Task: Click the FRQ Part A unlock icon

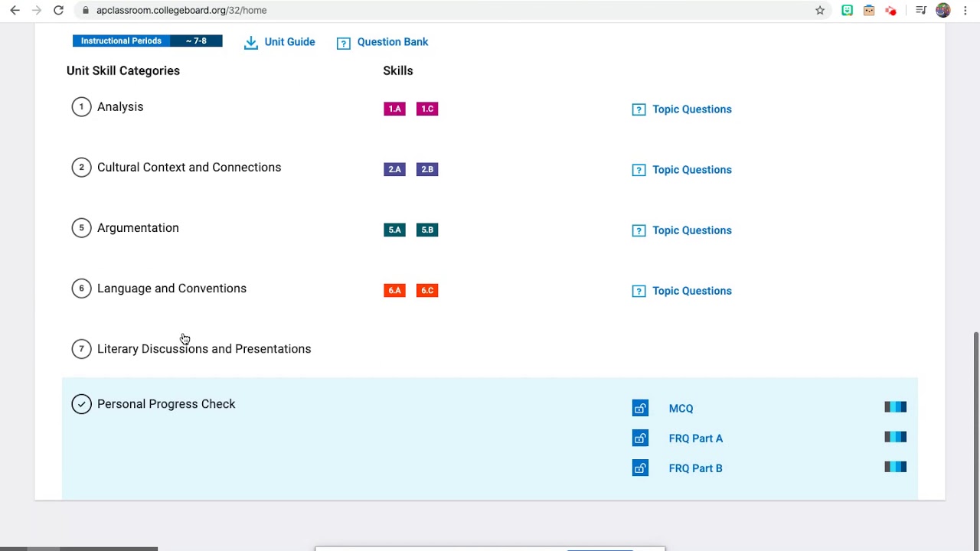Action: (x=640, y=439)
